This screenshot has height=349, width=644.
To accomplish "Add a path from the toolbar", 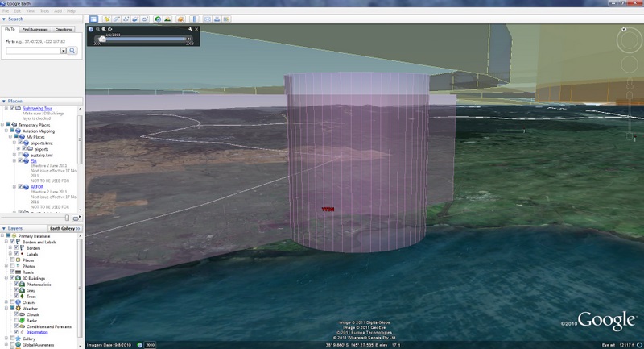I will point(126,19).
